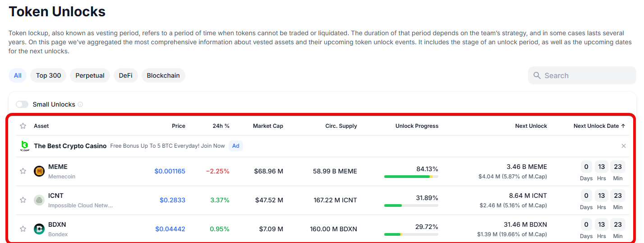This screenshot has height=243, width=644.
Task: Star the ICNT asset as favorite
Action: tap(23, 200)
